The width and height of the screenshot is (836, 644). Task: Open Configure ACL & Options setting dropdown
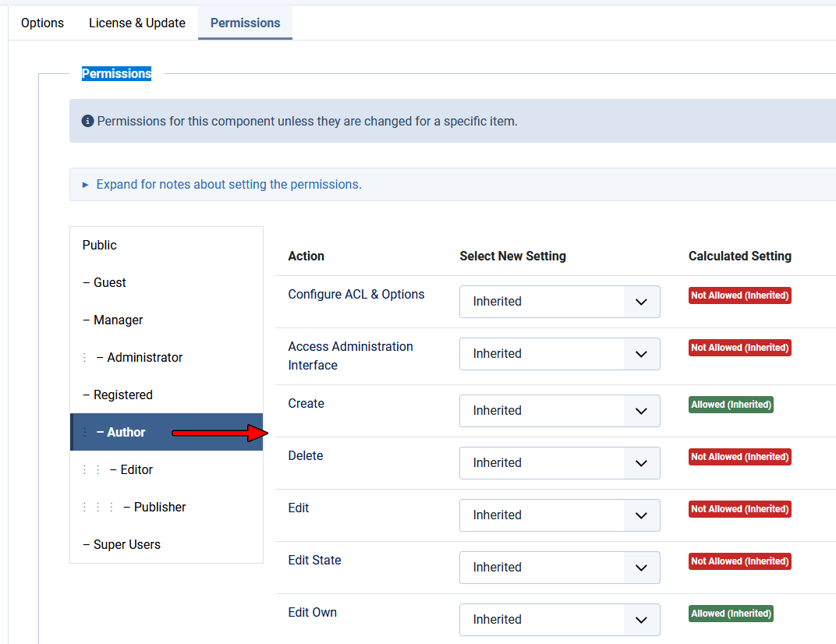[559, 302]
